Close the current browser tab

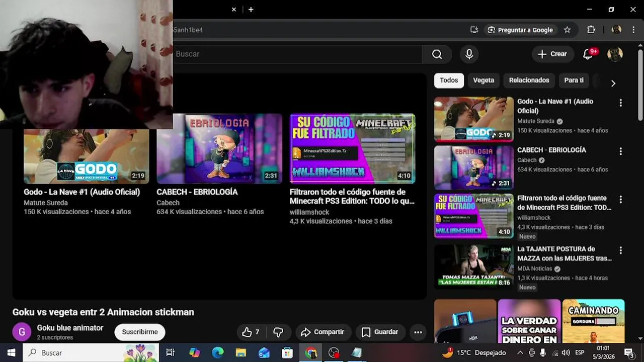point(233,10)
